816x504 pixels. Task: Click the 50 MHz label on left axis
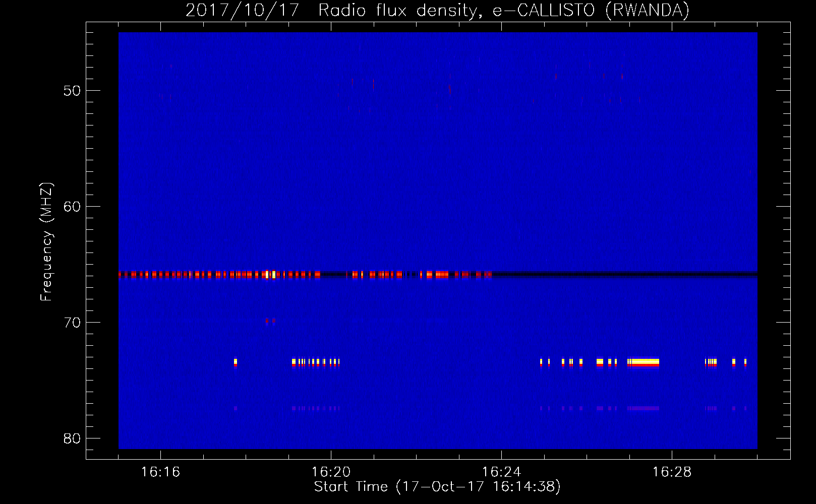click(x=72, y=91)
